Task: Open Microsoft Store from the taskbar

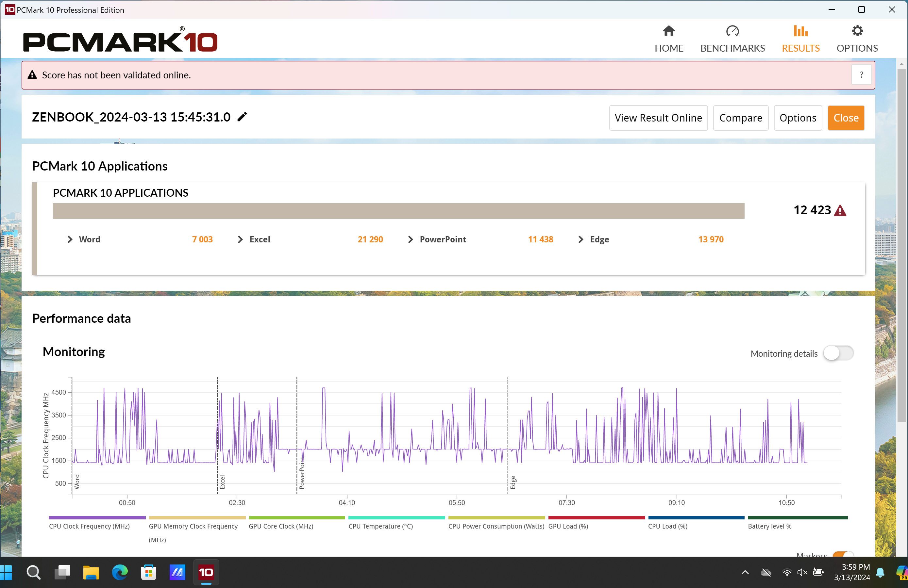Action: [x=148, y=572]
